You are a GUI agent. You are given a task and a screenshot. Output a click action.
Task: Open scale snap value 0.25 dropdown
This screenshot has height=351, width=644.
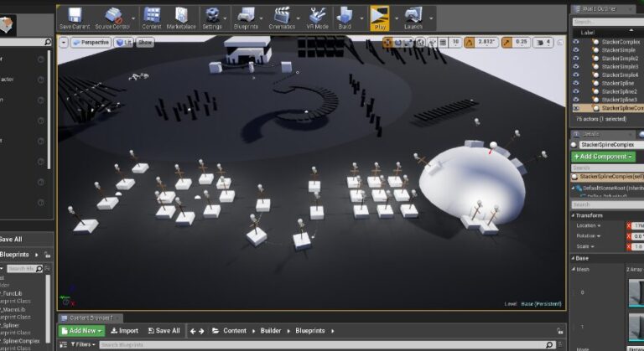522,42
